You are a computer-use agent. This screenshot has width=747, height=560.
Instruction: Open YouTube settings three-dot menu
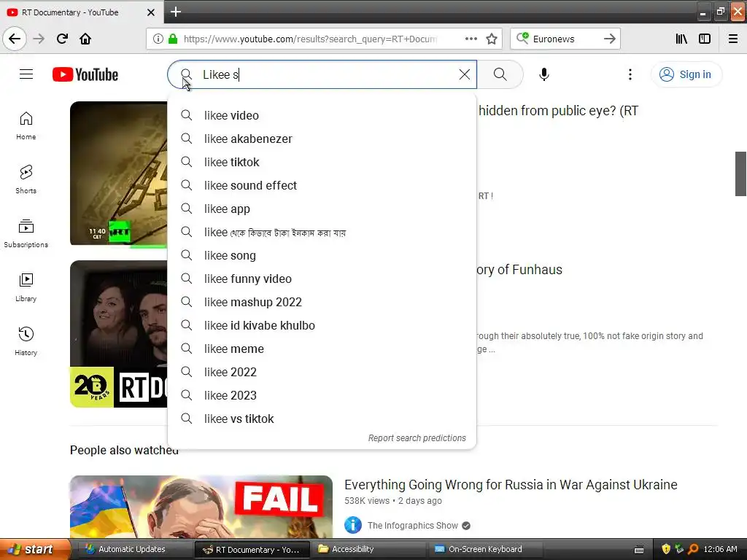pos(630,74)
